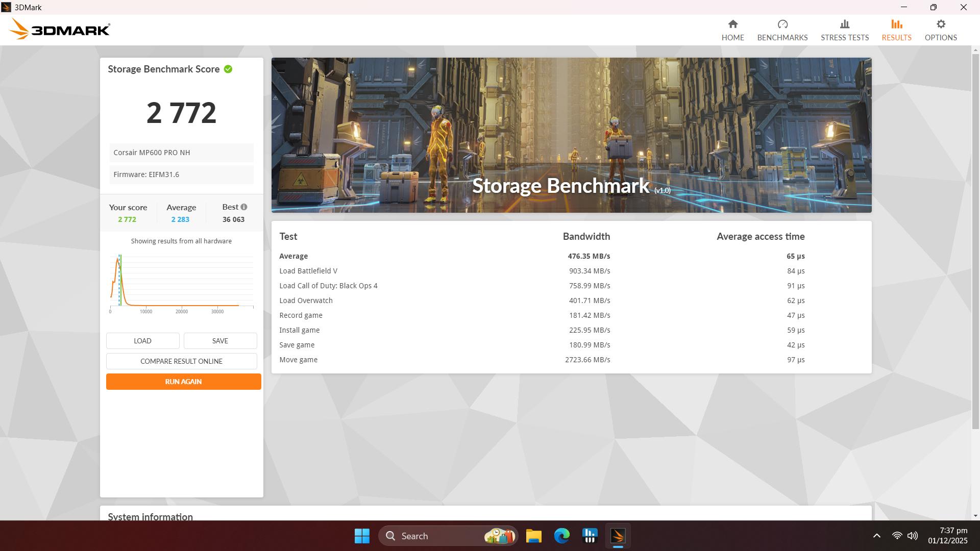Click the Corsair MP600 PRO NH field
980x551 pixels.
pos(181,153)
